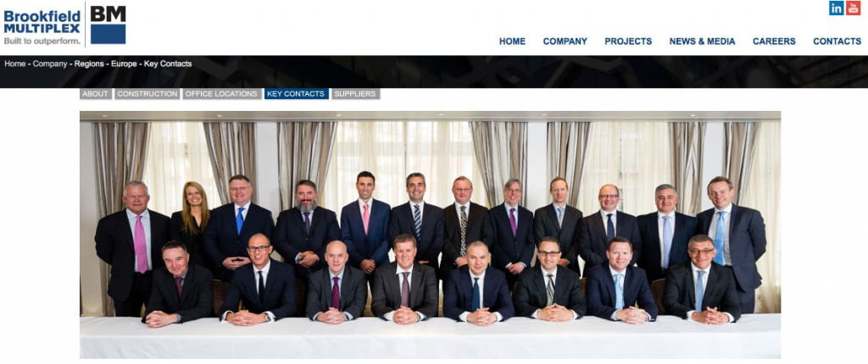Select NEWS & MEDIA in navigation
868x364 pixels.
[x=702, y=41]
